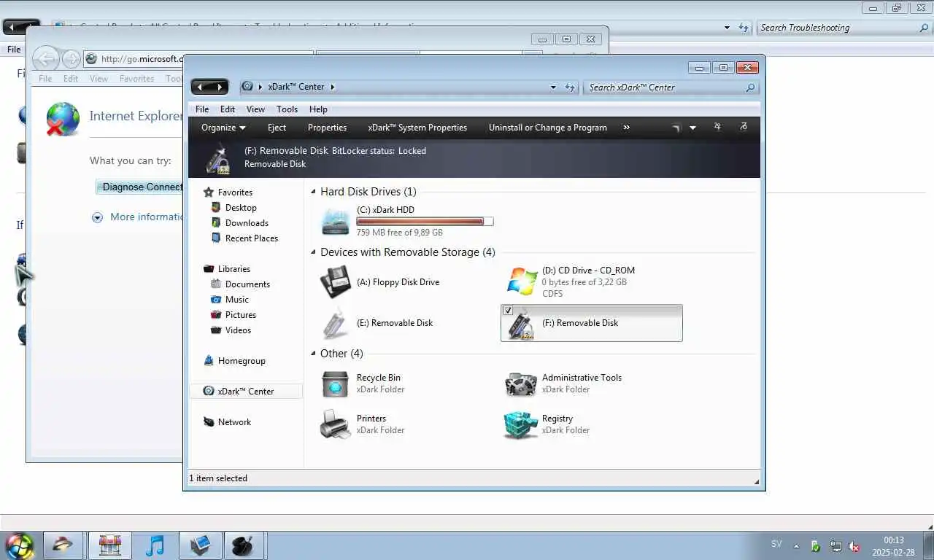934x560 pixels.
Task: Open Tools menu in xDark Center
Action: tap(287, 109)
